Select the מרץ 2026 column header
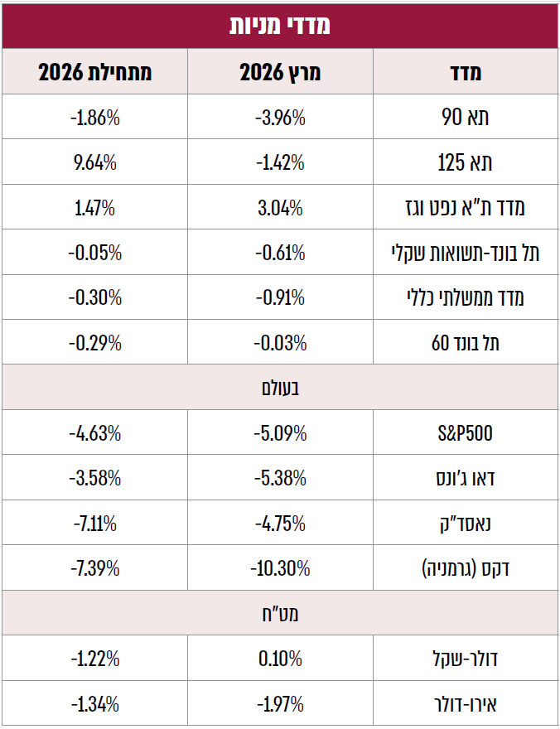560x729 pixels. click(x=280, y=73)
